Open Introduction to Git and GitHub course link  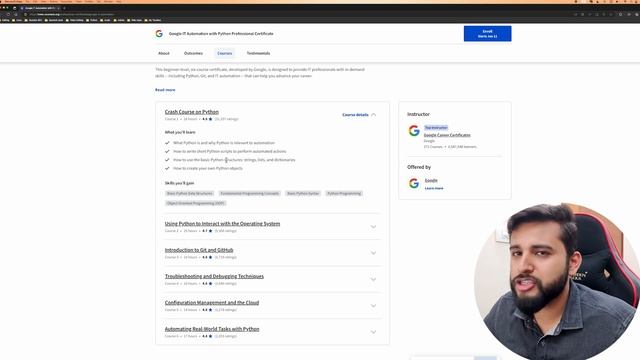[199, 250]
